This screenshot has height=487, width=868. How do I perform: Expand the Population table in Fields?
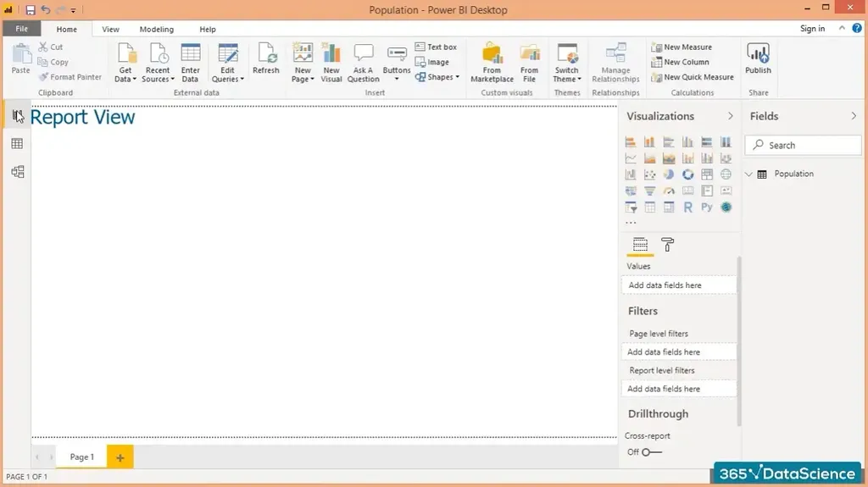pyautogui.click(x=749, y=174)
